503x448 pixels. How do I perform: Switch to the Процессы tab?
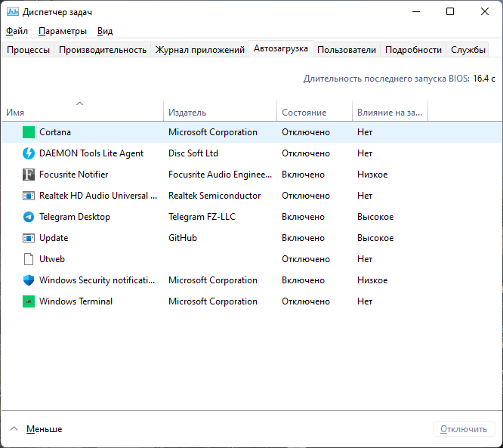[28, 50]
